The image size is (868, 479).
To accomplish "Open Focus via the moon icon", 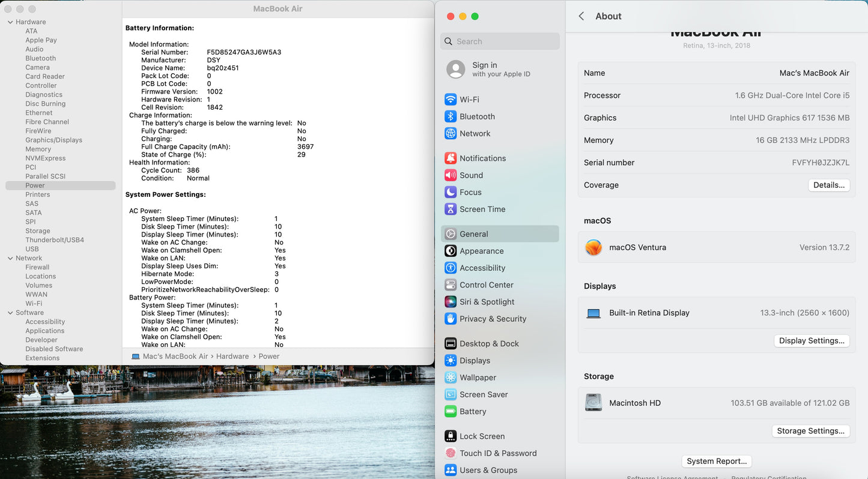I will coord(451,192).
